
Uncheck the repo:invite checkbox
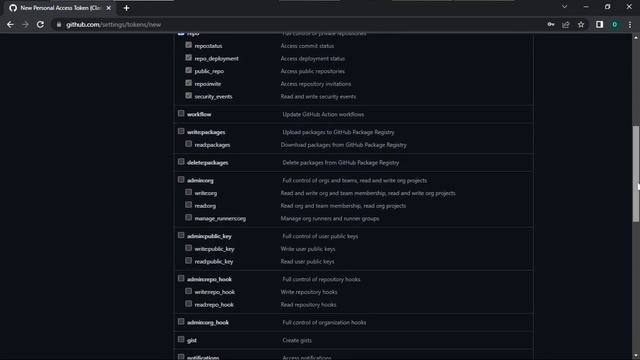click(x=189, y=83)
